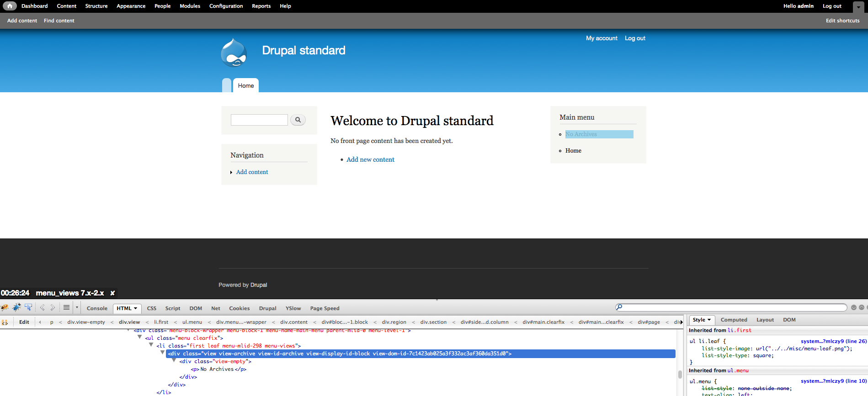Click the Firebug command line lines icon
Screen dimensions: 868x396
point(66,308)
